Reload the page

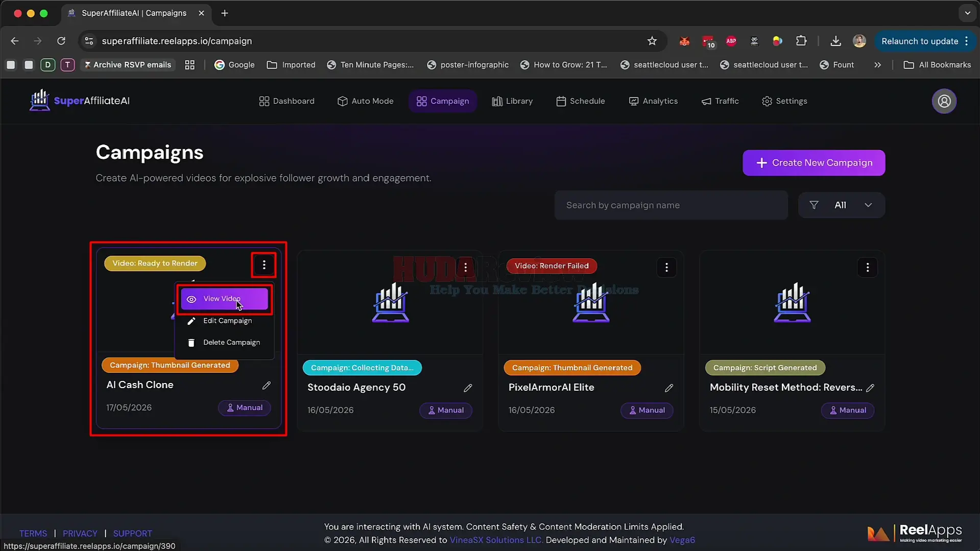tap(61, 41)
